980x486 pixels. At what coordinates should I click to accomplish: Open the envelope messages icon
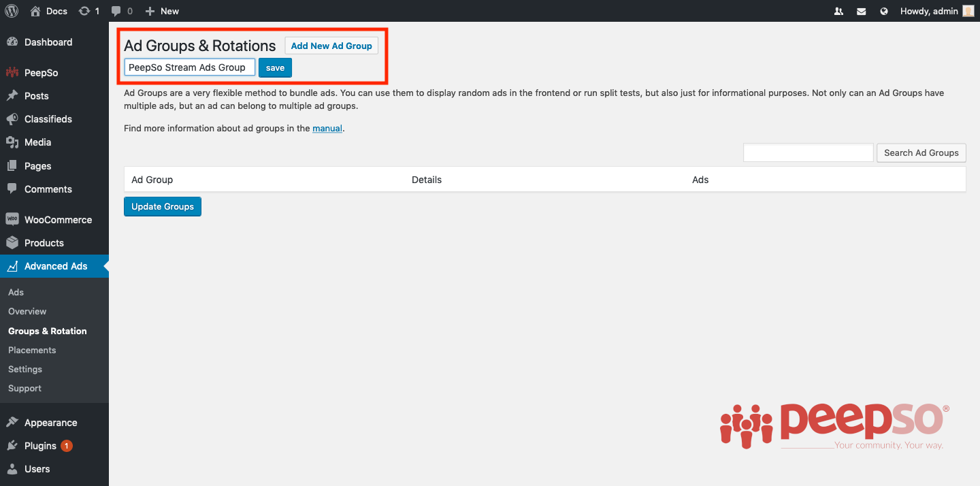click(862, 11)
